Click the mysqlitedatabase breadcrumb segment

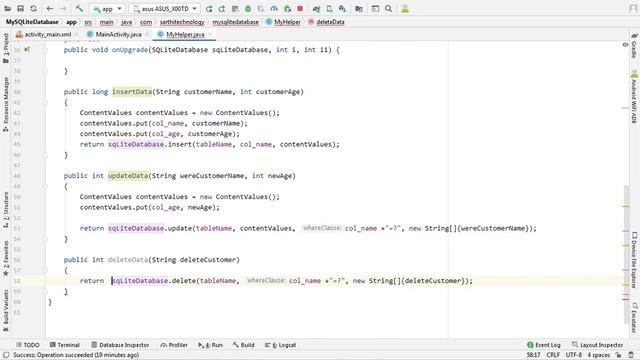[236, 22]
